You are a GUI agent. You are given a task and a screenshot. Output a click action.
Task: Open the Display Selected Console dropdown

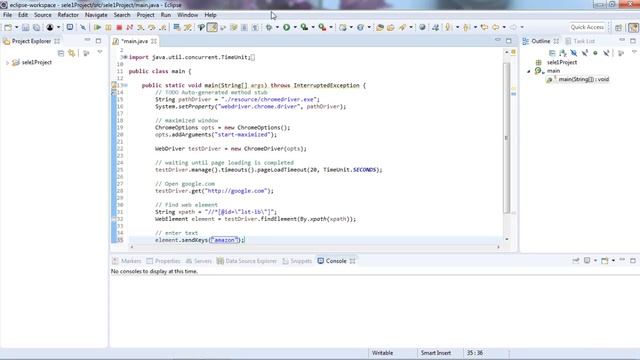(595, 260)
